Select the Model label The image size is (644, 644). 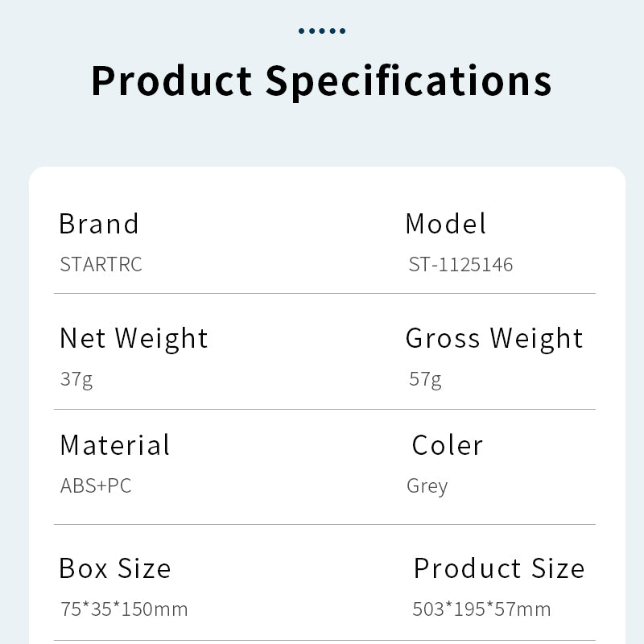pos(446,224)
